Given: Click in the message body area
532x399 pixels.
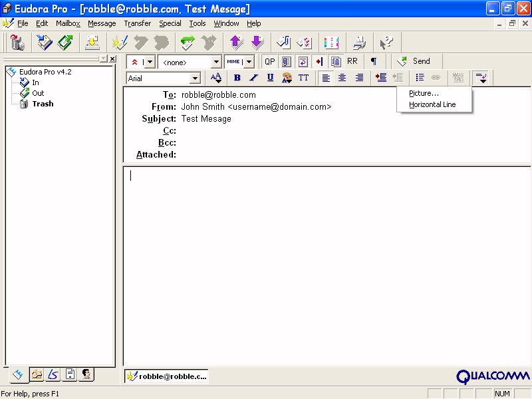Looking at the screenshot, I should [x=327, y=265].
